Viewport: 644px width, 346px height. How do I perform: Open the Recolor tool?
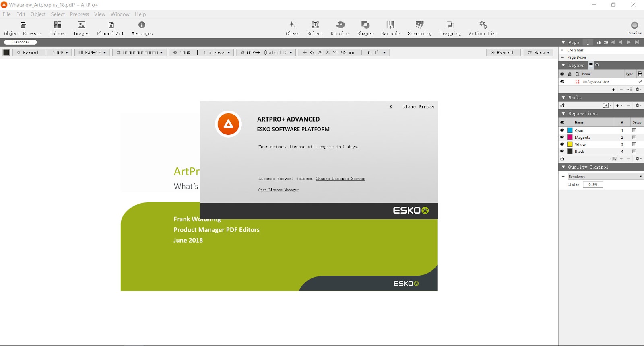click(x=340, y=29)
